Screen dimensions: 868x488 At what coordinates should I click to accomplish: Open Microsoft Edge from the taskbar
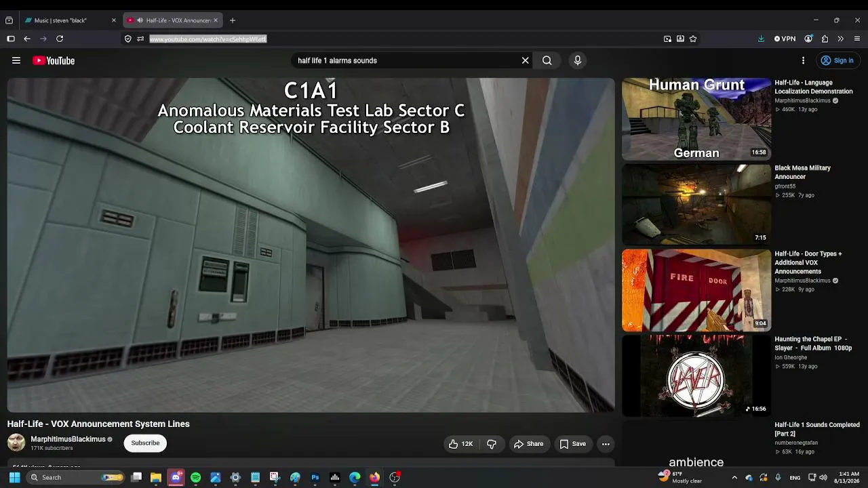coord(355,477)
